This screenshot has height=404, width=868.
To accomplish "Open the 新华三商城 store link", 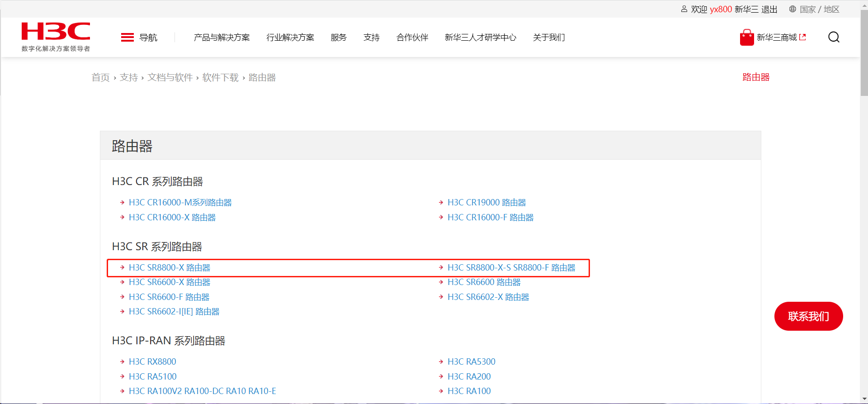I will tap(777, 38).
